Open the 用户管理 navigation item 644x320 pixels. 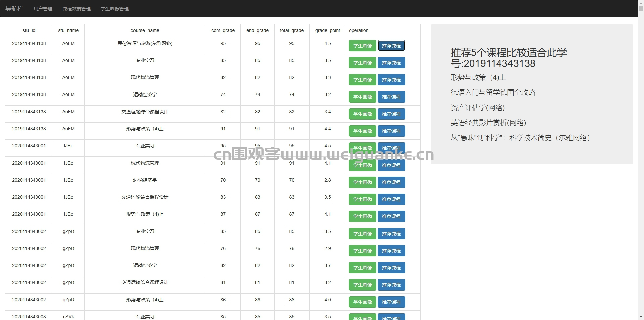[x=43, y=9]
